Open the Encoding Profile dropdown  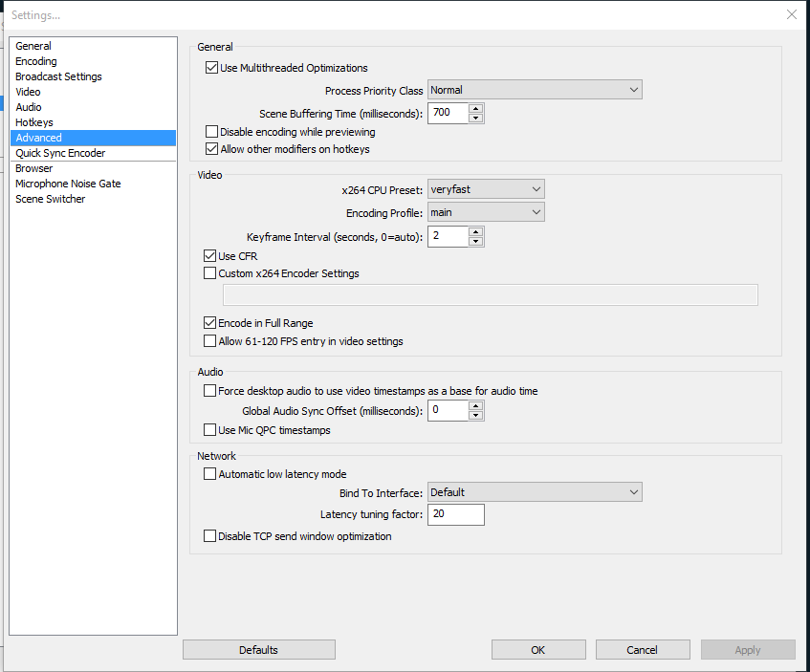486,212
